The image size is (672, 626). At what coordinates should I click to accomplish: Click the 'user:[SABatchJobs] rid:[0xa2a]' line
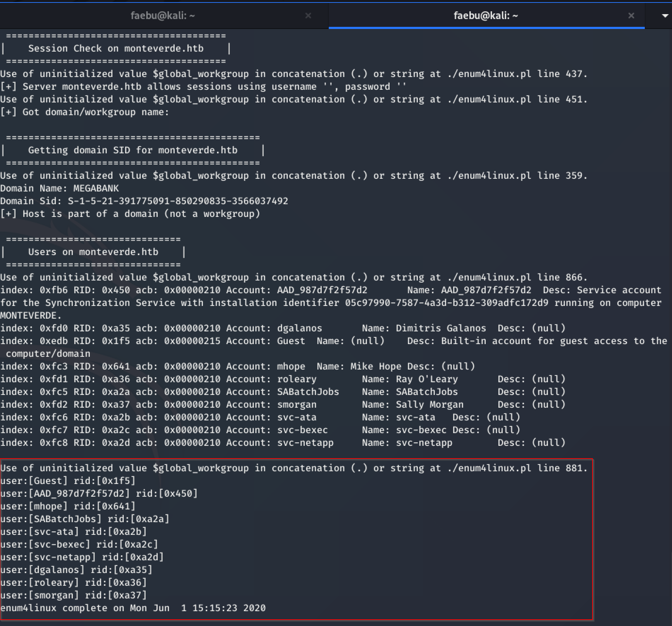coord(85,519)
